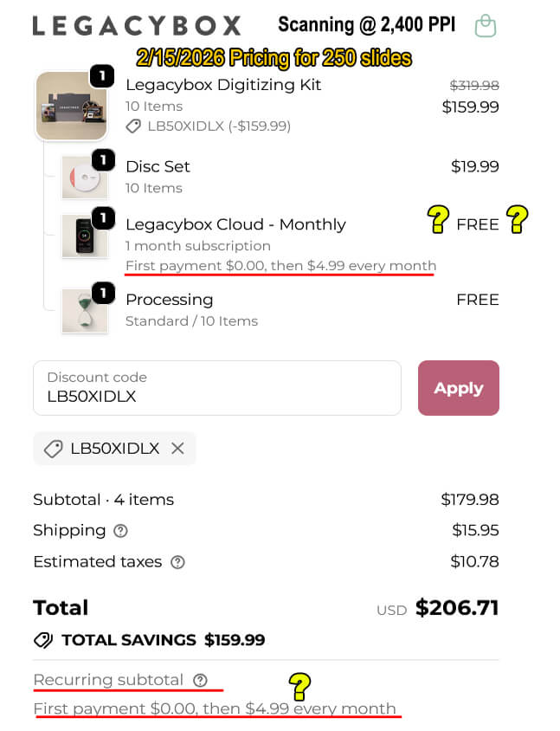Click the LEGACYBOX logo
The image size is (560, 731).
[x=136, y=25]
